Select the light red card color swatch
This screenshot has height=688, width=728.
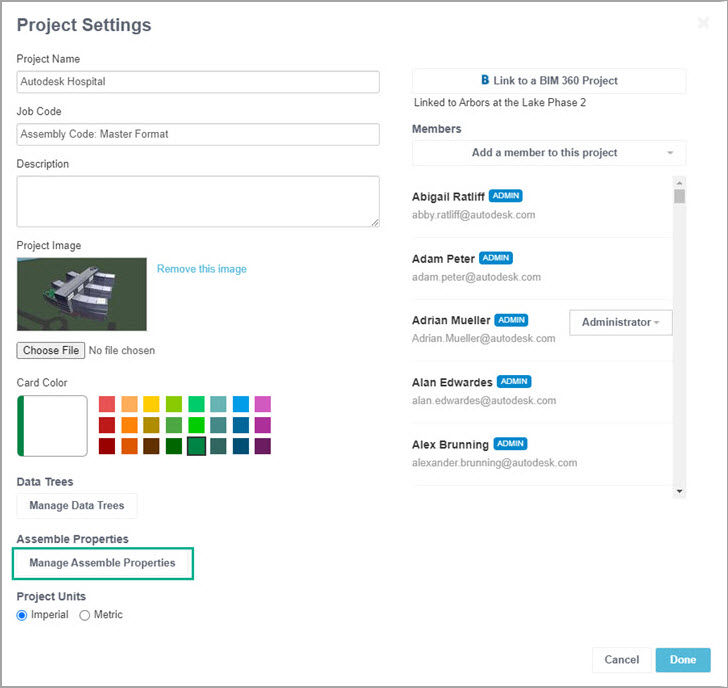tap(107, 404)
